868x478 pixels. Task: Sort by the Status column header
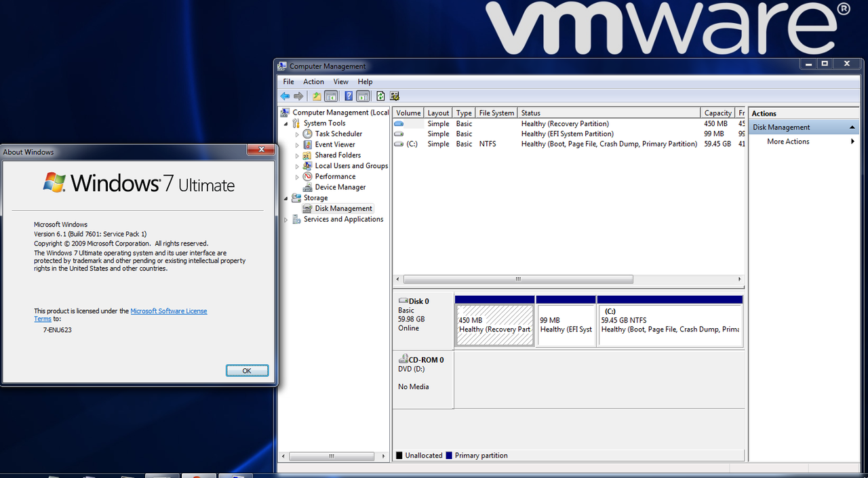point(609,113)
